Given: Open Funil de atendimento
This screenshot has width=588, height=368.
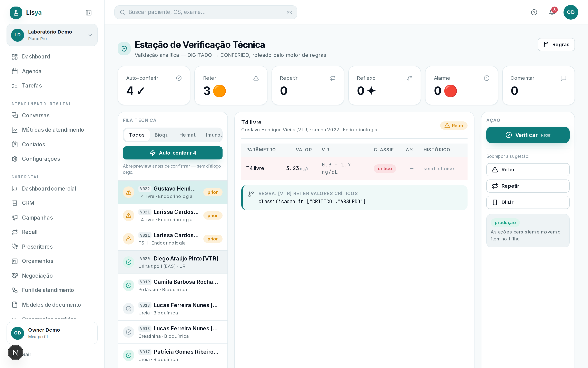Looking at the screenshot, I should (52, 290).
